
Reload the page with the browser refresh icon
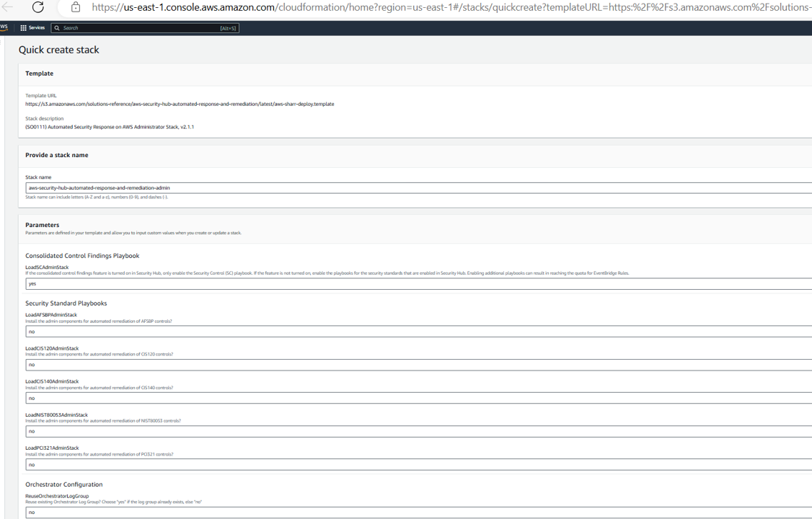37,6
